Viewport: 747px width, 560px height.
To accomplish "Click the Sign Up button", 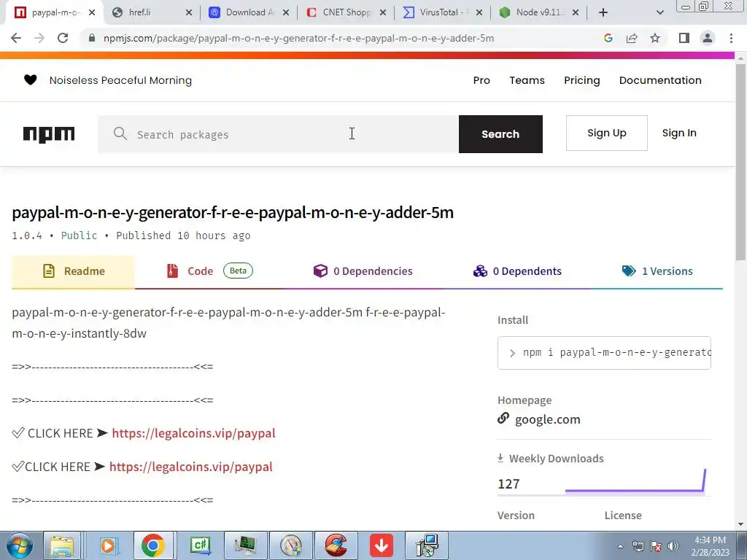I will tap(606, 133).
